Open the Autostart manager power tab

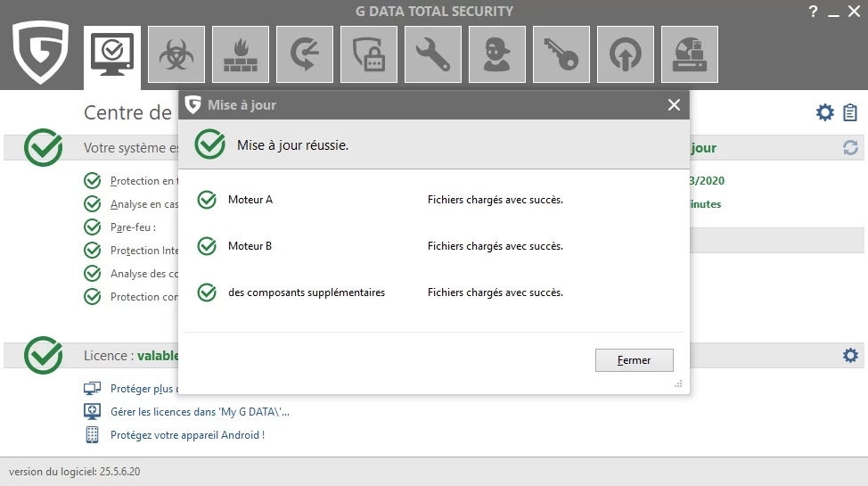point(626,54)
